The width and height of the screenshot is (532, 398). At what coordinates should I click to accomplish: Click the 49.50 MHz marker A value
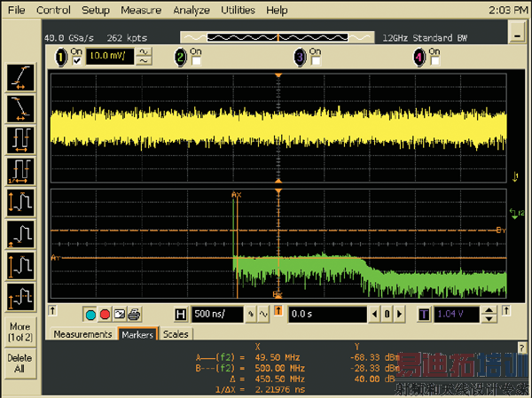tap(278, 357)
